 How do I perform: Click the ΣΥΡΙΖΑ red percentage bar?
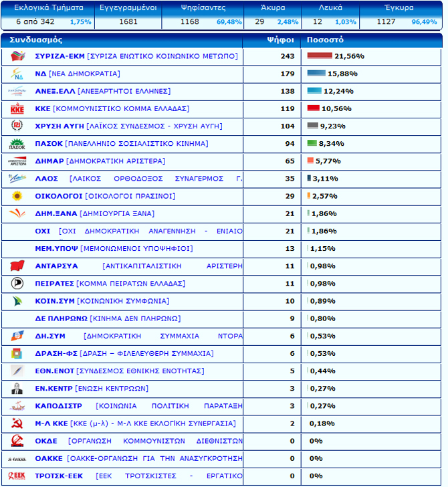pyautogui.click(x=320, y=56)
